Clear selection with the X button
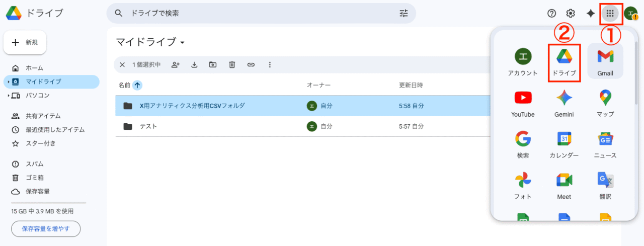The width and height of the screenshot is (644, 246). [122, 65]
